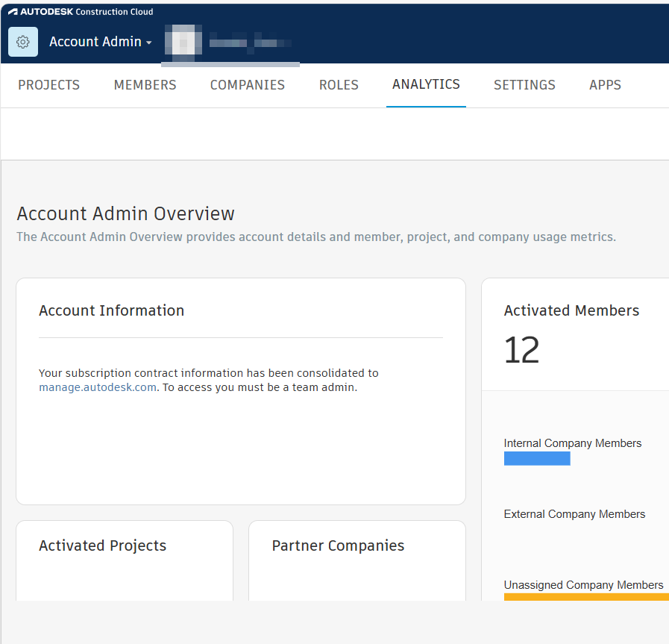Click the Autodesk Construction Cloud logo
This screenshot has height=644, width=669.
point(81,11)
